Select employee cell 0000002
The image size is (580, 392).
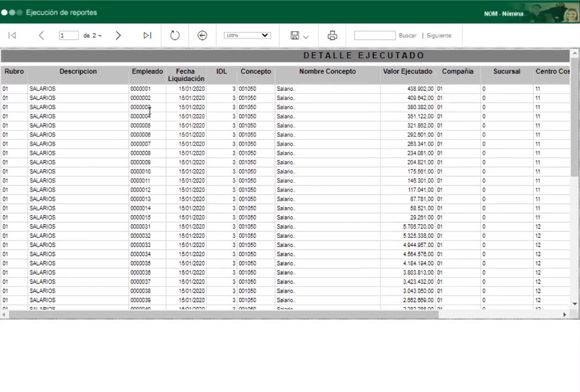pyautogui.click(x=140, y=98)
